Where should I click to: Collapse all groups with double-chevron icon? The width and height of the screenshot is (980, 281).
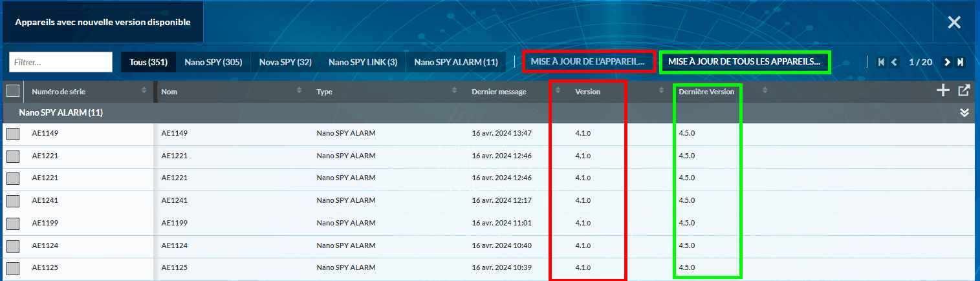click(964, 113)
